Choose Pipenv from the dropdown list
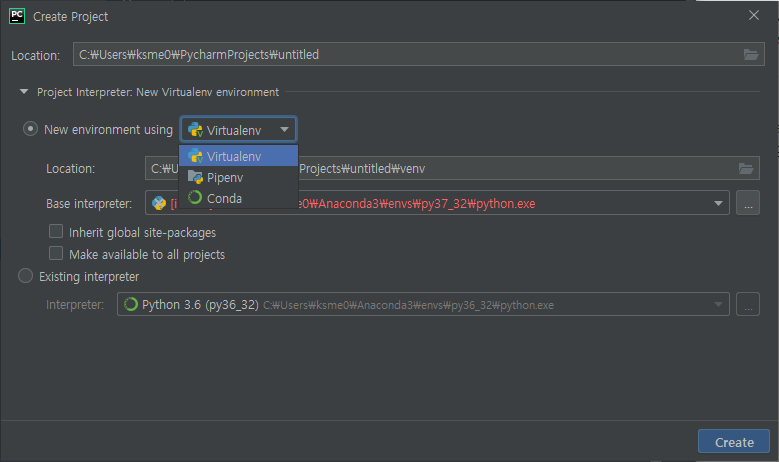This screenshot has height=462, width=779. (x=238, y=177)
